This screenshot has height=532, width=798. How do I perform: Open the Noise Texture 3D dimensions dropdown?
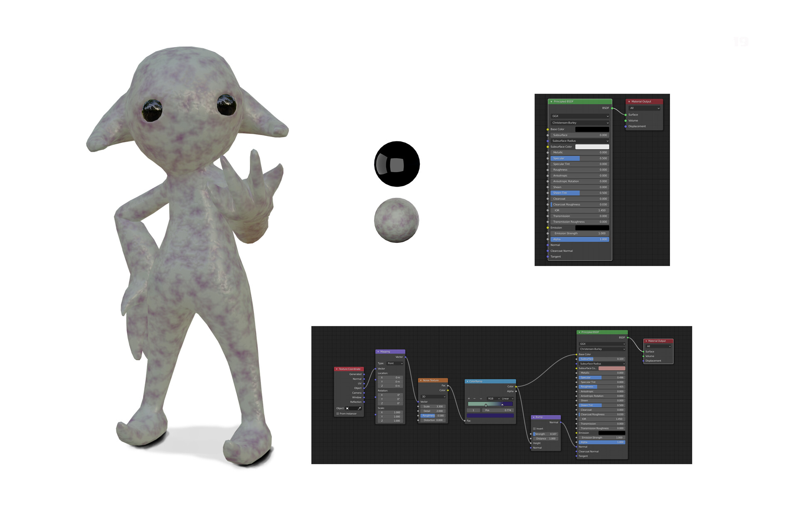[433, 397]
